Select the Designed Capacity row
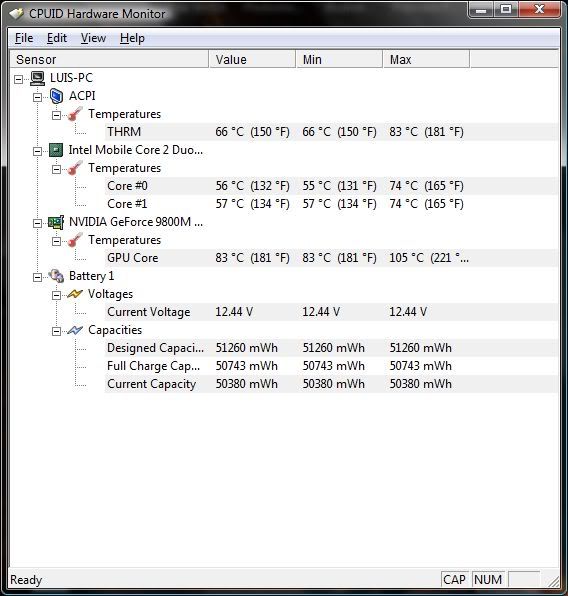568x596 pixels. pos(331,348)
